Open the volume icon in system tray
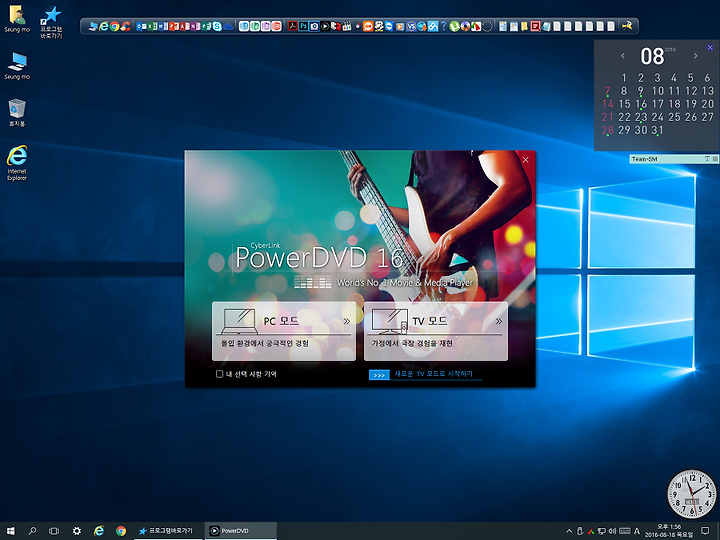The image size is (720, 540). click(612, 531)
